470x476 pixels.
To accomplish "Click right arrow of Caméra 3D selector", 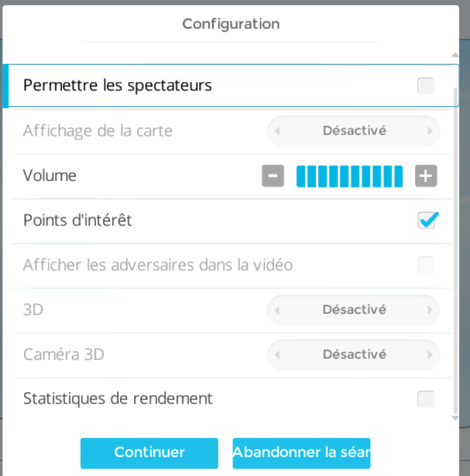I will pos(430,355).
